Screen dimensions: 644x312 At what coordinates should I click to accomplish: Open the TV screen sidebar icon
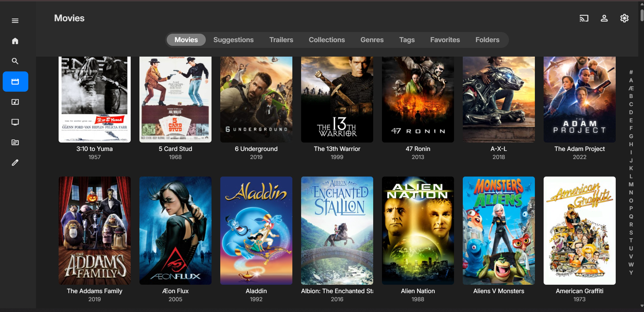point(15,122)
